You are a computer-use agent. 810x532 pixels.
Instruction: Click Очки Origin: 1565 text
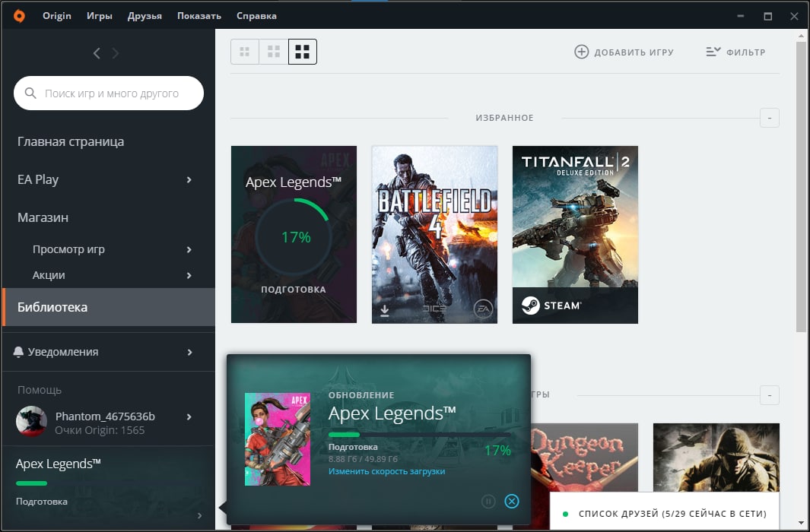tap(100, 430)
